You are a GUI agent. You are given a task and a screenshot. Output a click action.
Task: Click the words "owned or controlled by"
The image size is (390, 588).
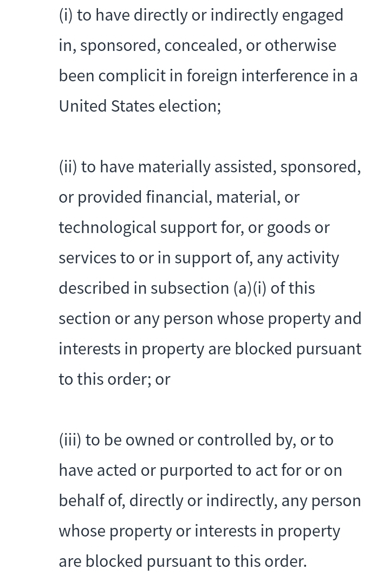pyautogui.click(x=211, y=440)
